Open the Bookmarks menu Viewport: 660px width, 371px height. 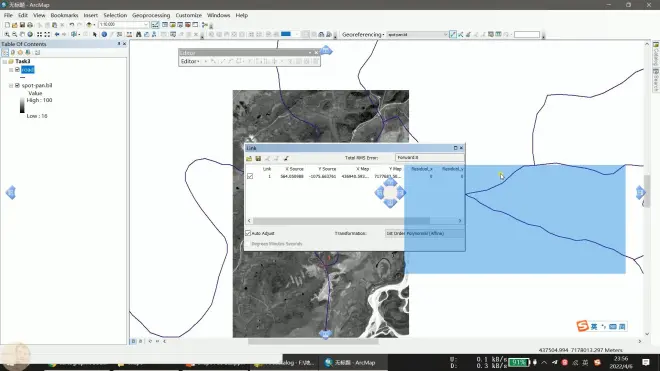(x=64, y=15)
